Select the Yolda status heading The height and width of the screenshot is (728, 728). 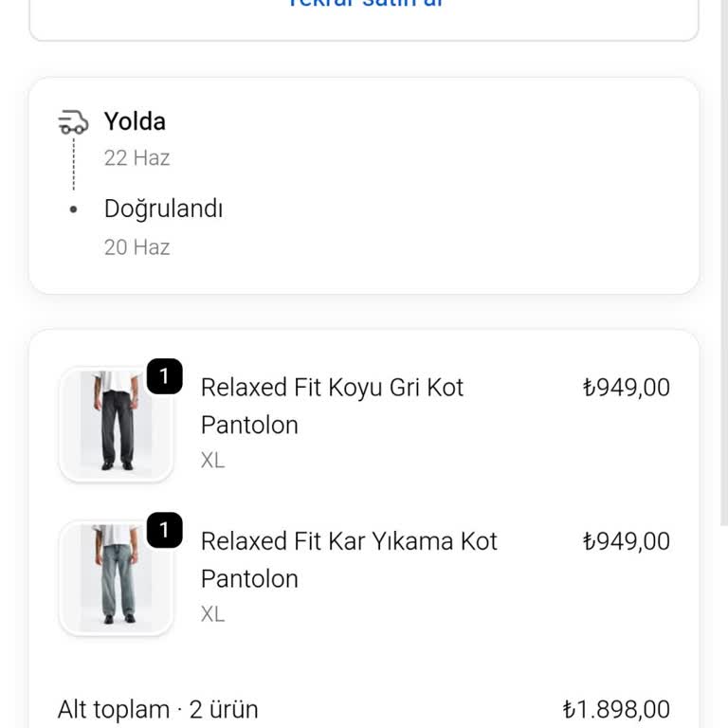135,121
